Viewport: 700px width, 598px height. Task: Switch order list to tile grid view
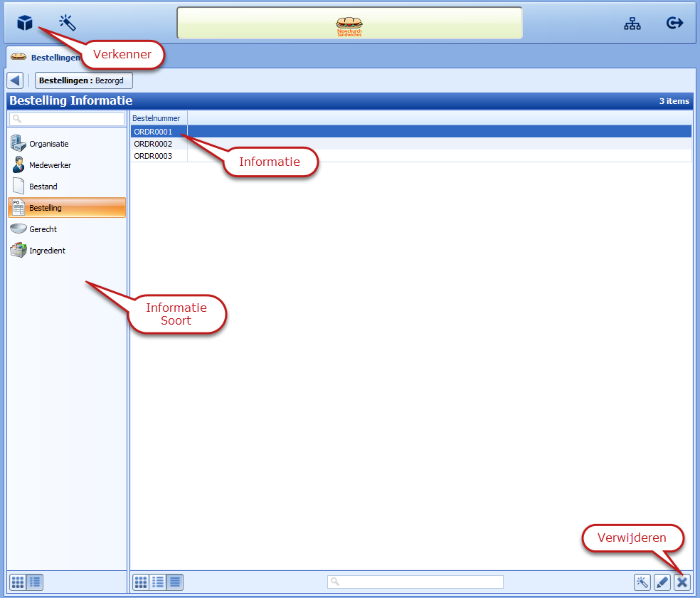pos(141,582)
